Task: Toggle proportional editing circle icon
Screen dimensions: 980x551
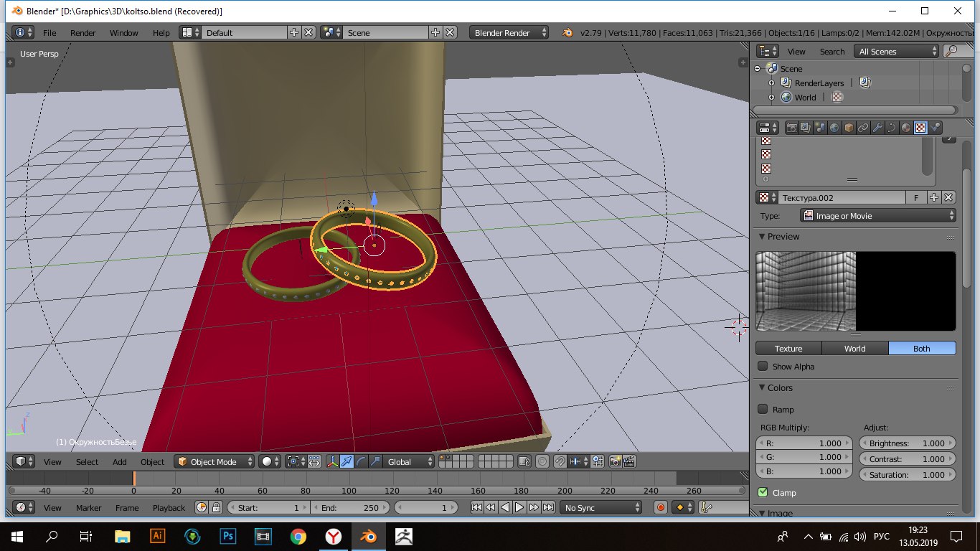Action: coord(543,461)
